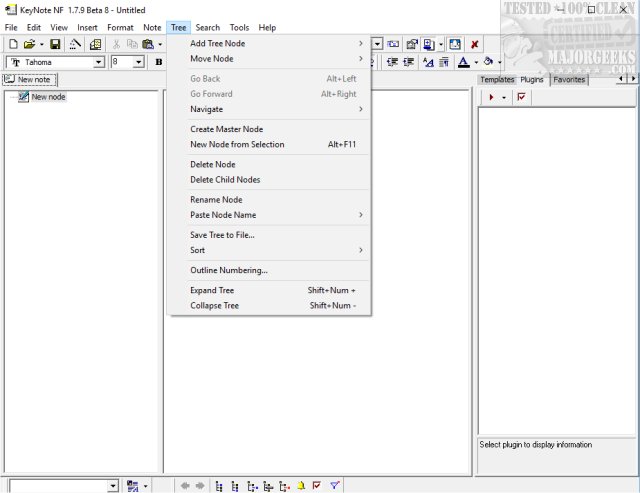
Task: Click the email note envelope-box icon
Action: (412, 44)
